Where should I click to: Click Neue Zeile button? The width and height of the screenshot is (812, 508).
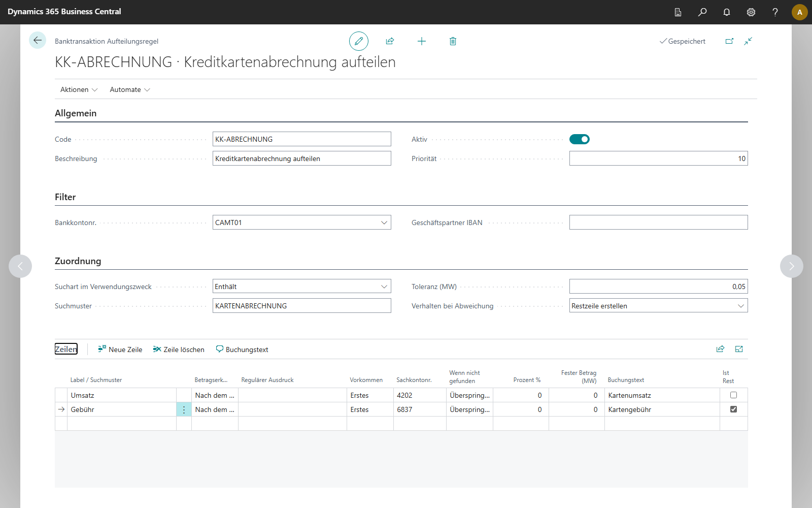pyautogui.click(x=120, y=350)
